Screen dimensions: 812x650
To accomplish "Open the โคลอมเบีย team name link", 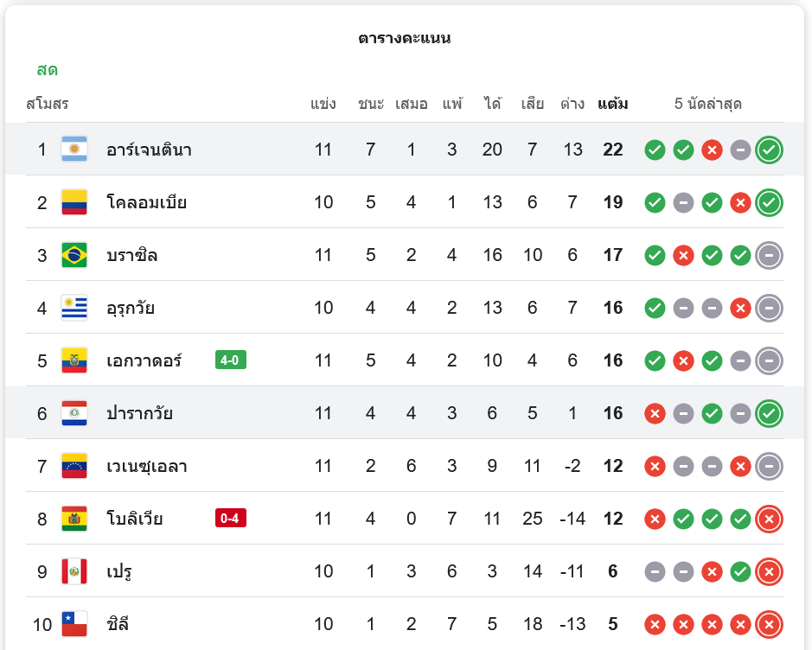I will [147, 202].
